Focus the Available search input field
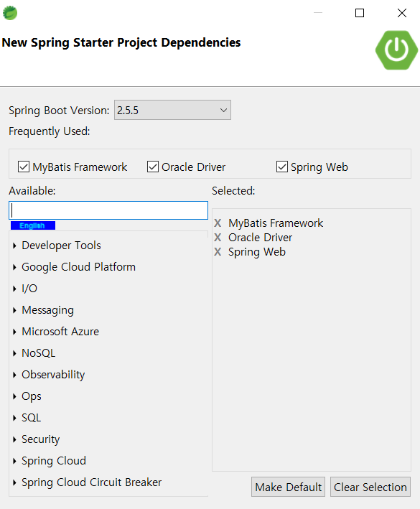Screen dimensions: 420x509 point(108,210)
